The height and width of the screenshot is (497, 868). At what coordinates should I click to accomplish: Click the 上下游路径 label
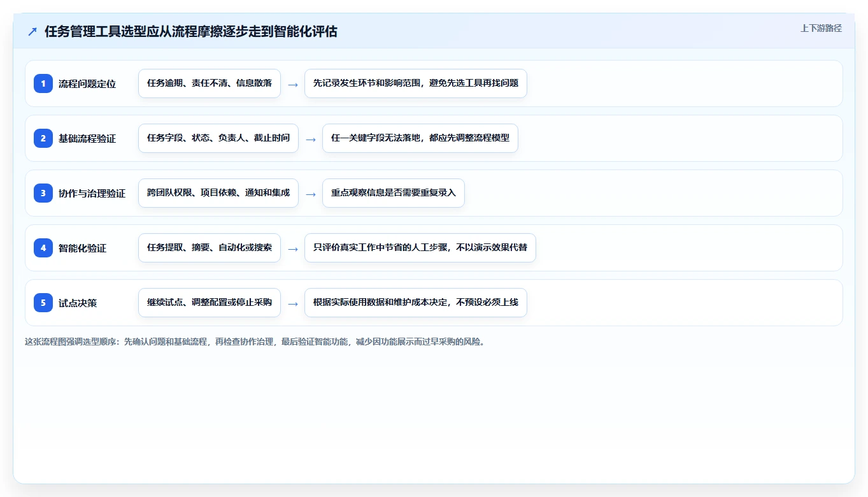coord(821,28)
